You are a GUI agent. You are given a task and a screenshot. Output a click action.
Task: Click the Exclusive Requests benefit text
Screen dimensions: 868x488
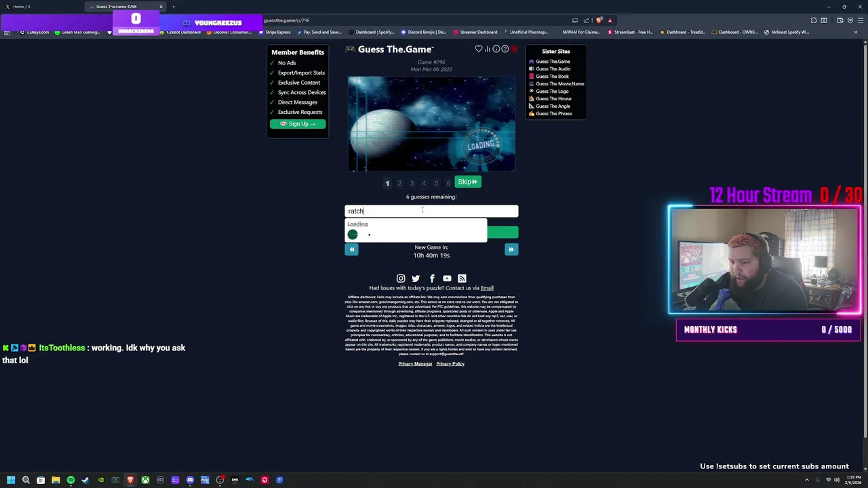[300, 112]
